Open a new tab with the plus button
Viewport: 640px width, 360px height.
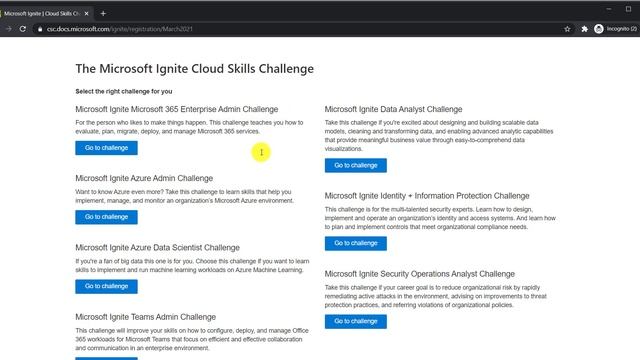click(x=103, y=13)
